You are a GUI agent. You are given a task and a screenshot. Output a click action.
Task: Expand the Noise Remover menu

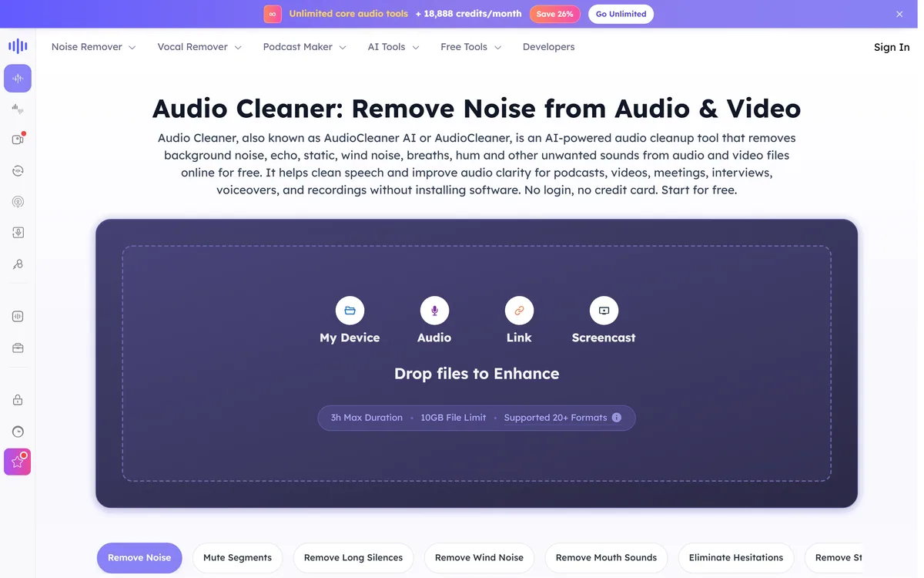[93, 47]
